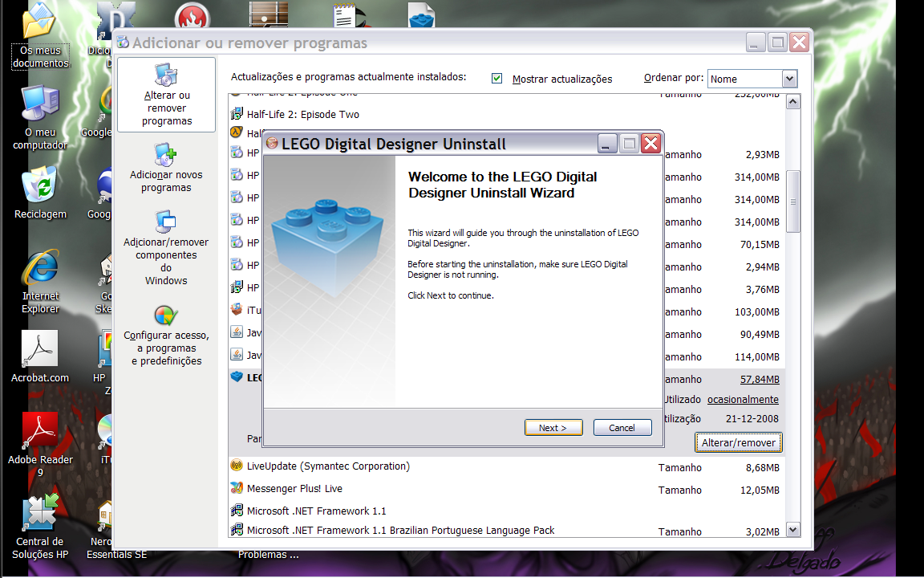
Task: Select Microsoft .NET Framework 1.1 entry
Action: pyautogui.click(x=317, y=511)
